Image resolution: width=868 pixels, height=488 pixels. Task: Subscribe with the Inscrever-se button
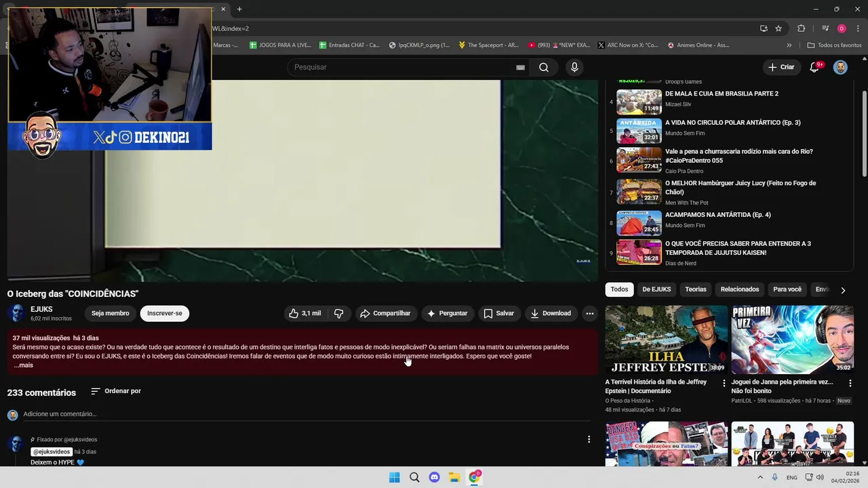(x=165, y=313)
